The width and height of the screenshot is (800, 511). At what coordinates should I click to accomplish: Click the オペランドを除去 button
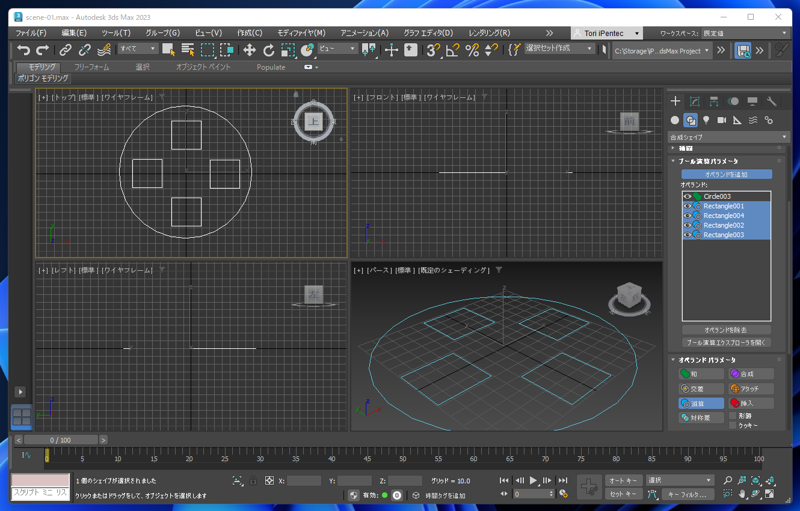(727, 330)
